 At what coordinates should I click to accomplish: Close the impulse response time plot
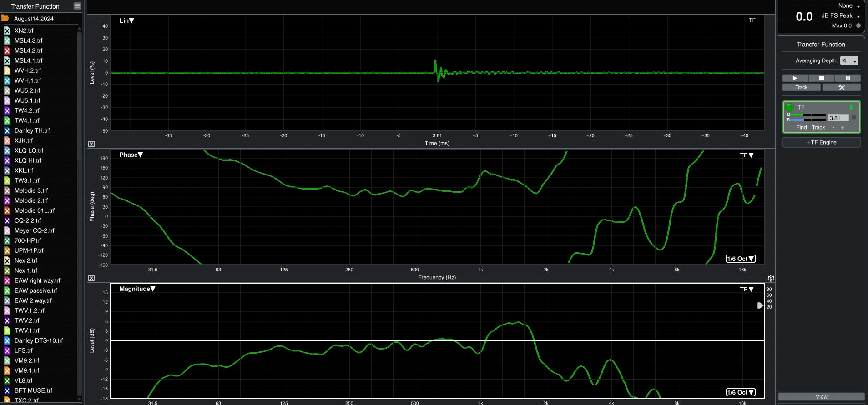click(x=91, y=144)
